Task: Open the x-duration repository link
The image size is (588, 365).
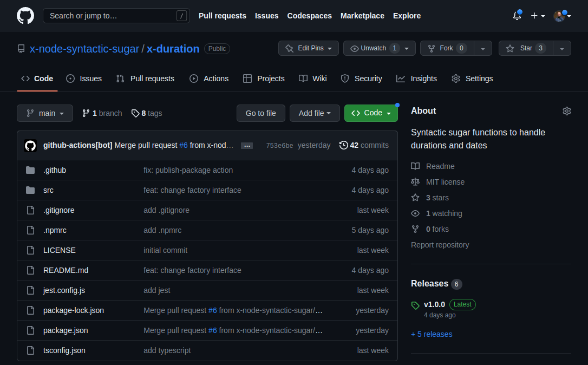Action: [x=173, y=49]
